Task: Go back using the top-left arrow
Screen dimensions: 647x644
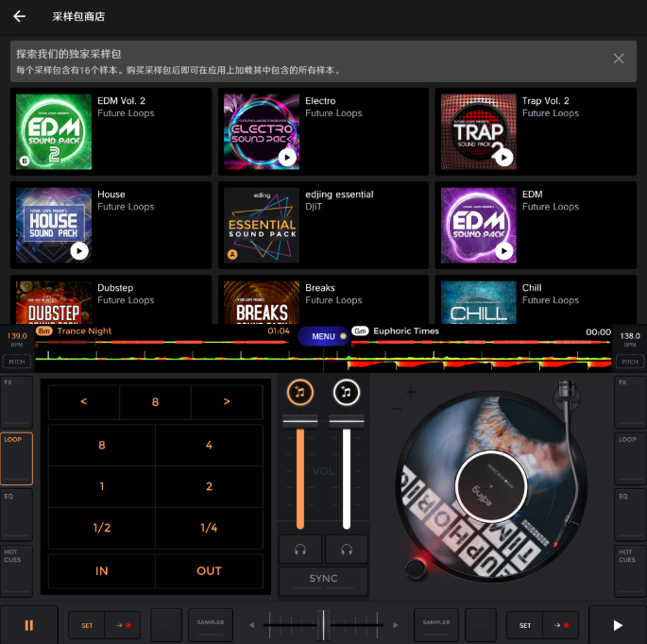Action: coord(19,17)
